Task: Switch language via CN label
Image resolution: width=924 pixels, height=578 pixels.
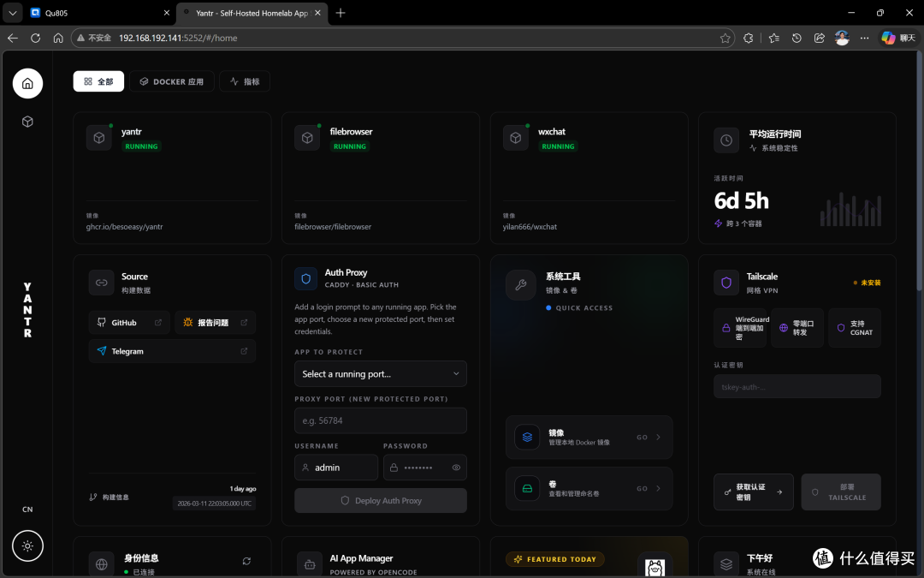Action: 27,509
